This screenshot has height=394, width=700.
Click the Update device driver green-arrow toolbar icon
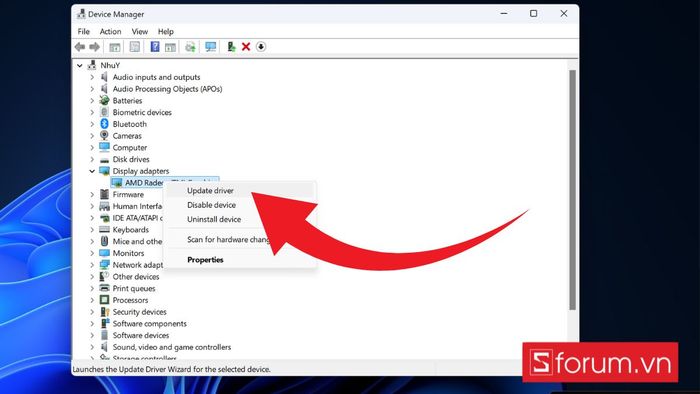(231, 46)
